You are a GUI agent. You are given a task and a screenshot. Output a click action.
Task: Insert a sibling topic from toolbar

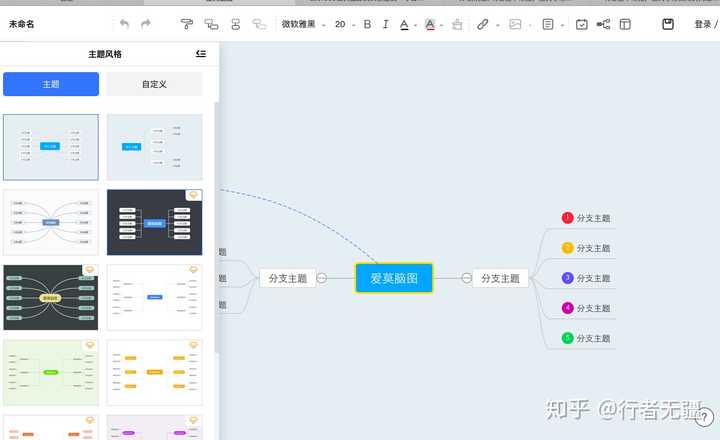pyautogui.click(x=236, y=24)
